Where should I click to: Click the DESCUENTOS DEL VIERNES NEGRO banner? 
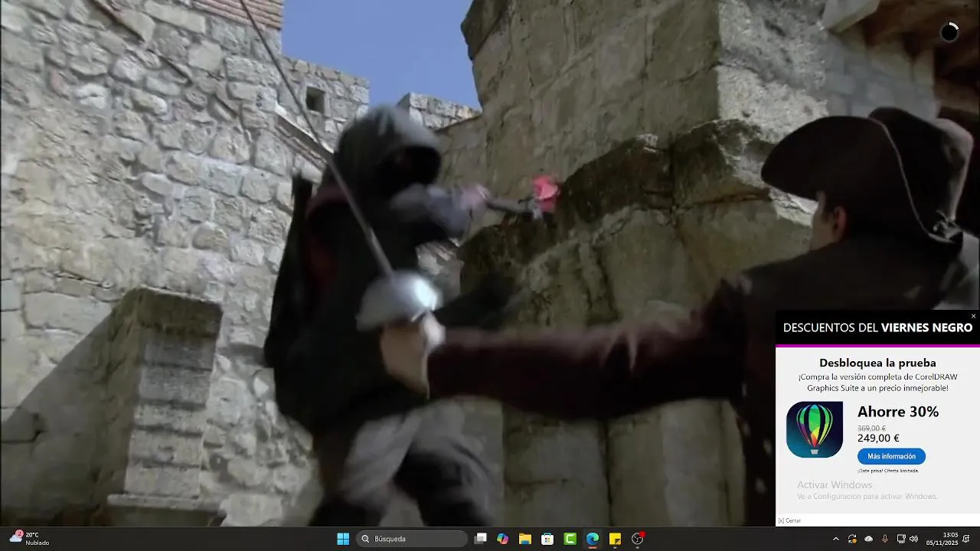click(877, 328)
